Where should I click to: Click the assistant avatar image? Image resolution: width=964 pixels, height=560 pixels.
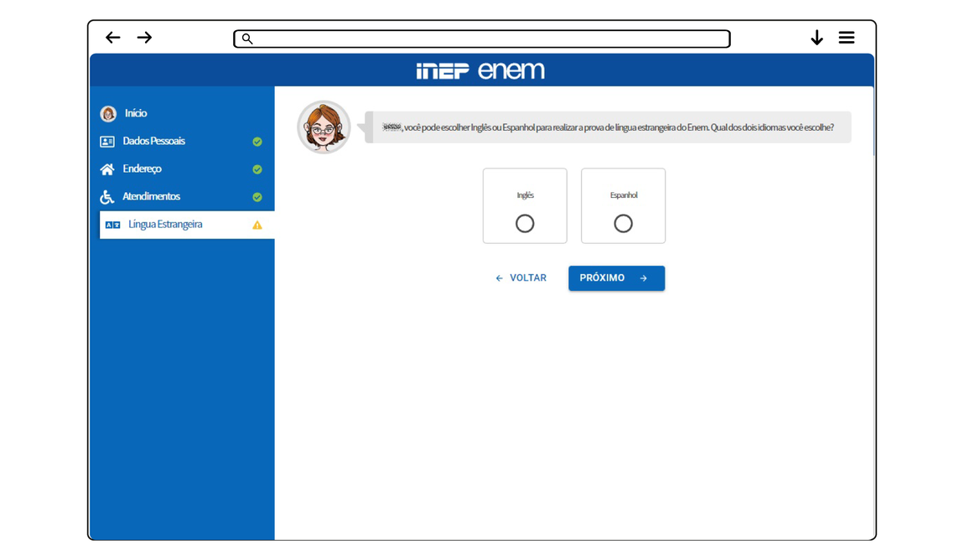[x=324, y=127]
